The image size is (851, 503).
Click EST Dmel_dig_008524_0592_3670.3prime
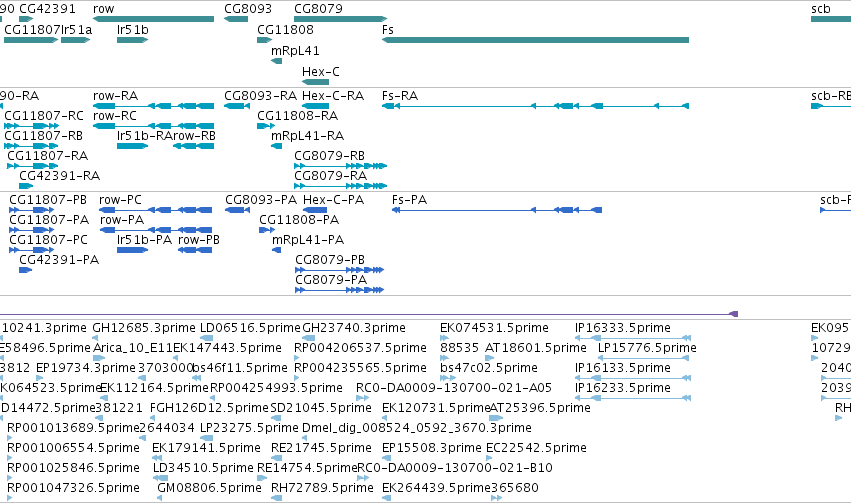[x=417, y=428]
